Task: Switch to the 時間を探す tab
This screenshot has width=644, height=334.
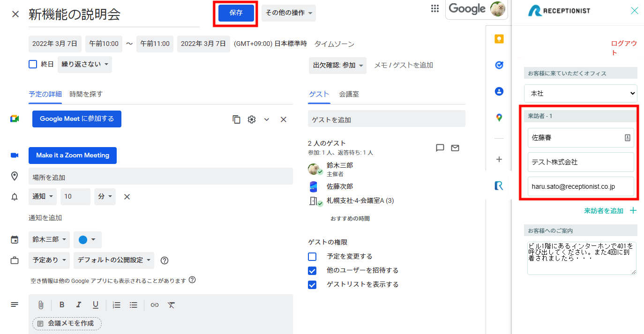Action: tap(86, 94)
